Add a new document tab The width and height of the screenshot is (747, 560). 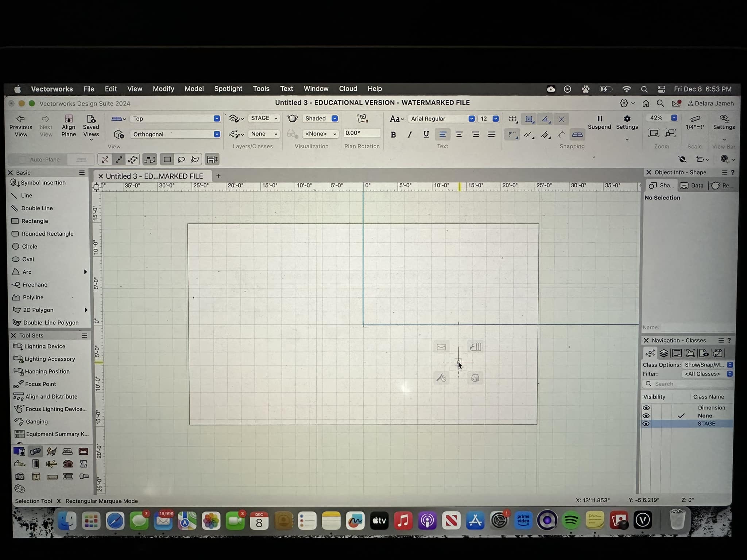(218, 176)
